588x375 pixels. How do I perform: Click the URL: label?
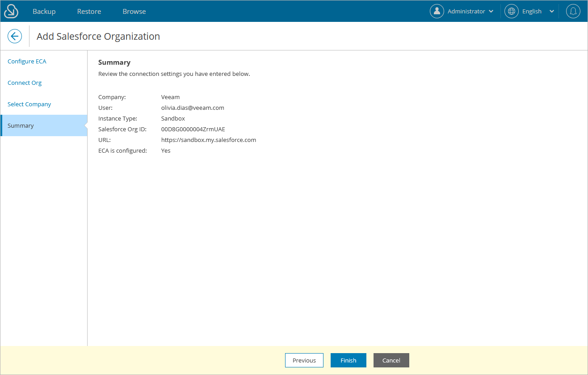tap(105, 140)
